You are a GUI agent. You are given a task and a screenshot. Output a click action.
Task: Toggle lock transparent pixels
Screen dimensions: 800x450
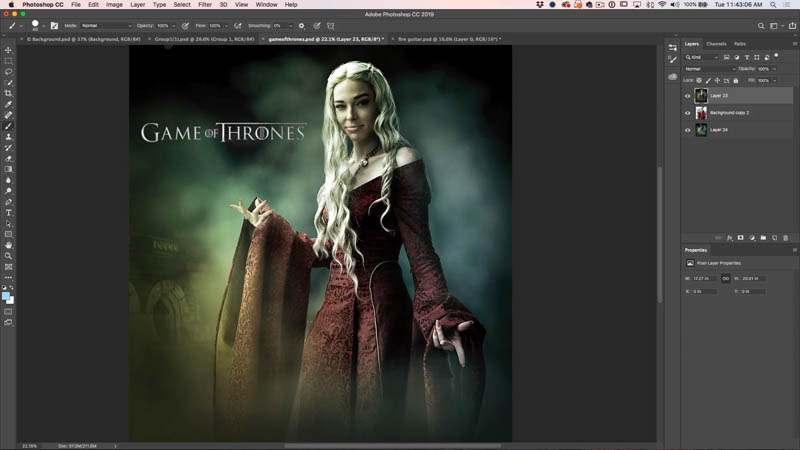pyautogui.click(x=699, y=81)
